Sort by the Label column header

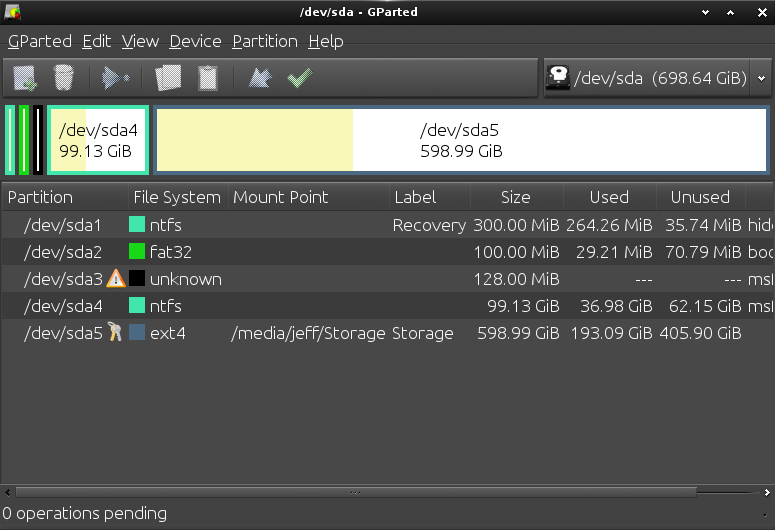[430, 197]
